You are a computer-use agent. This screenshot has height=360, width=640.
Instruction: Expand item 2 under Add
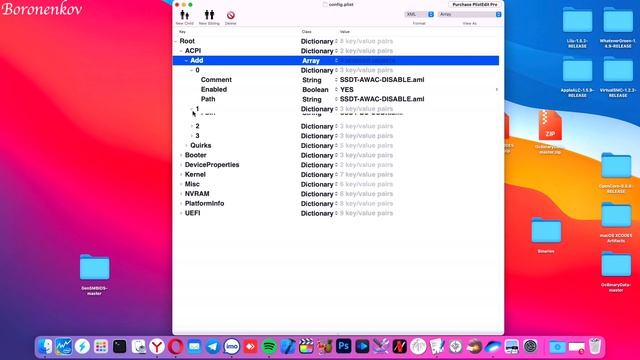click(x=192, y=126)
